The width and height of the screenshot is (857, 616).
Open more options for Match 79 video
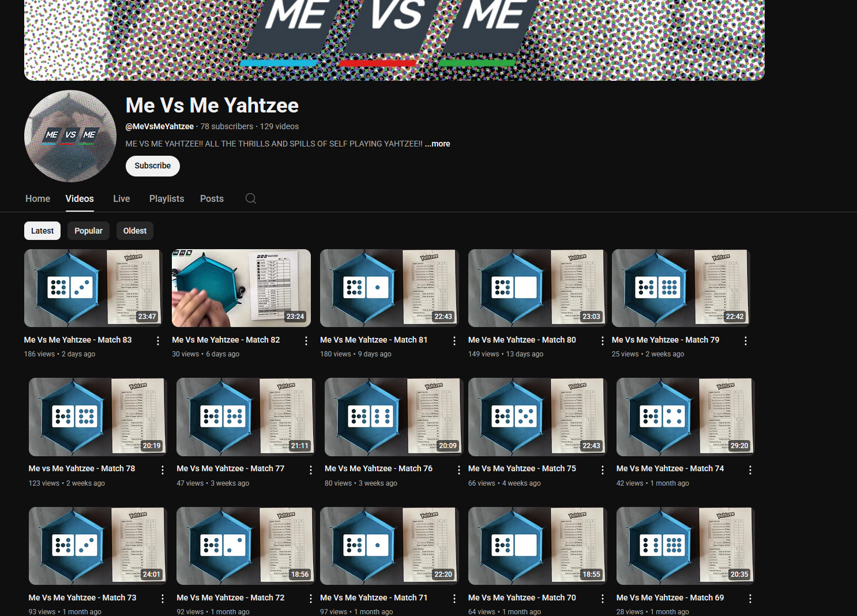746,341
